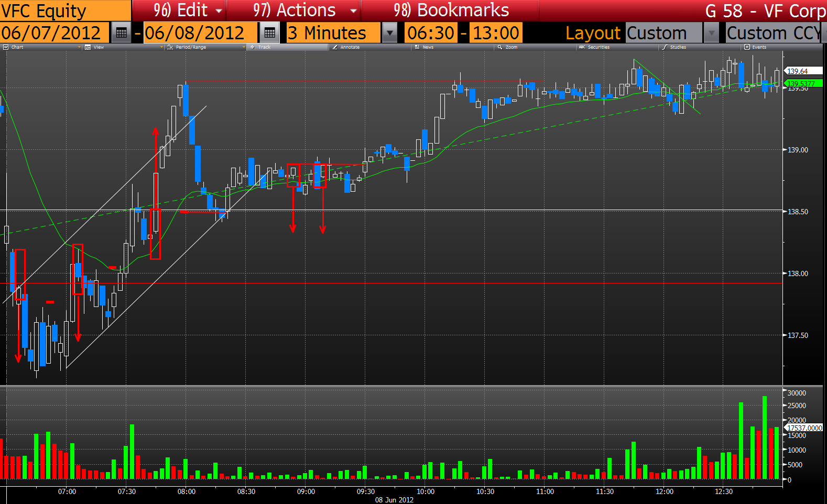Viewport: 827px width, 504px height.
Task: Click the 07:00 time axis label
Action: (67, 491)
